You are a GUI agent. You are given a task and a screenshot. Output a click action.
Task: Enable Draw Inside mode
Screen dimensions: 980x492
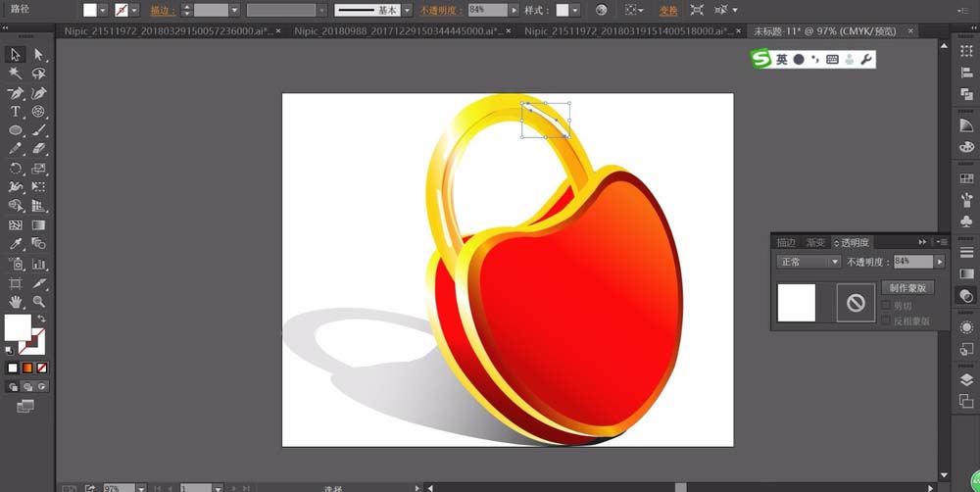pyautogui.click(x=42, y=387)
